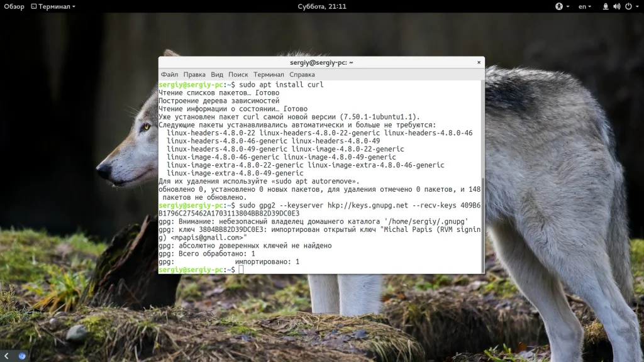Image resolution: width=644 pixels, height=362 pixels.
Task: Click the line 'Построение дерева зависимостей'
Action: (x=219, y=101)
